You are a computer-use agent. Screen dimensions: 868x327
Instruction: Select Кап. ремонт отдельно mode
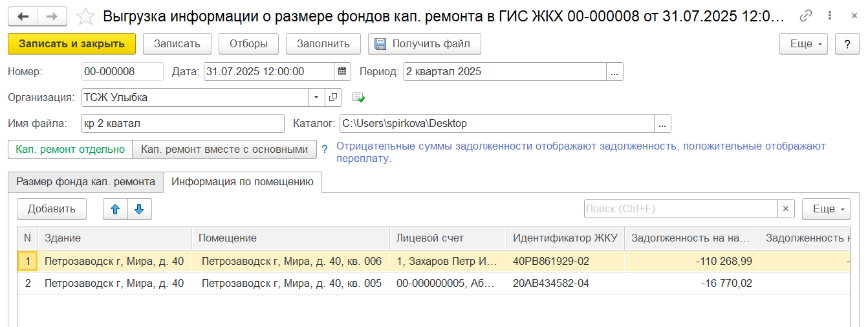pos(71,150)
